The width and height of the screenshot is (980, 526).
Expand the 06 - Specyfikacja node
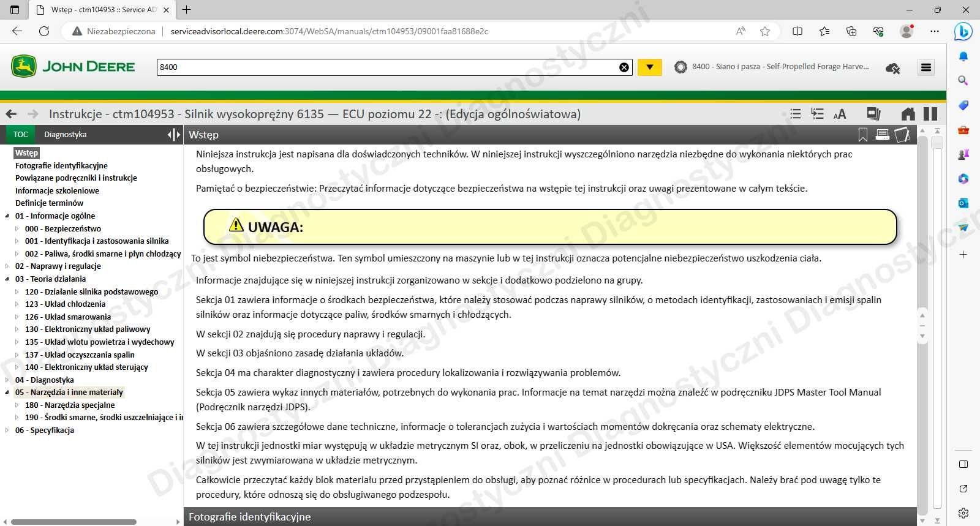7,430
